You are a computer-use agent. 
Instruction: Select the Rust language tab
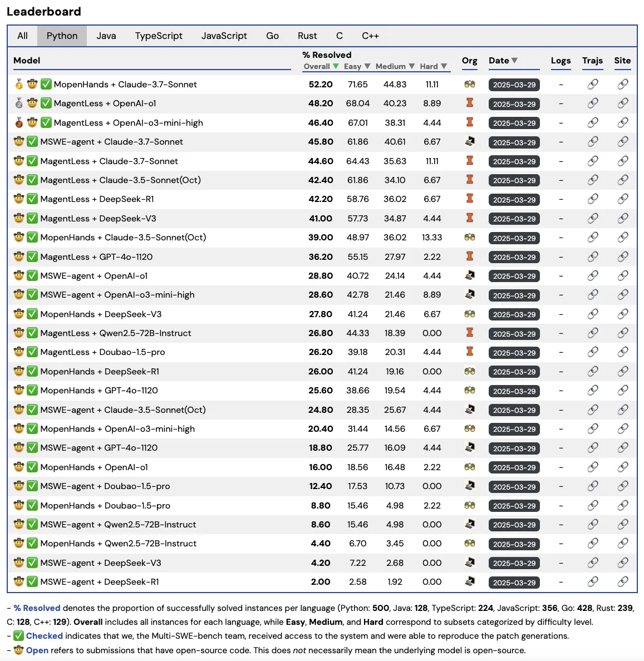click(307, 36)
